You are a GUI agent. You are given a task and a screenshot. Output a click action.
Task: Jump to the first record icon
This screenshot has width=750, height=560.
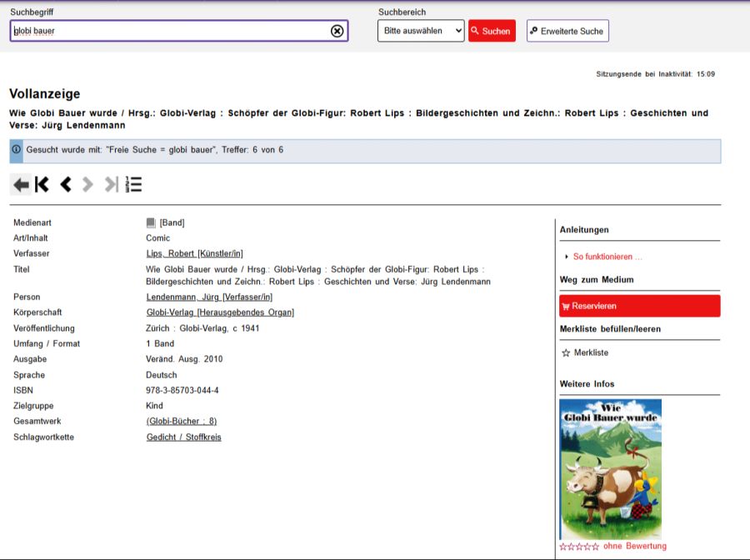(x=42, y=184)
